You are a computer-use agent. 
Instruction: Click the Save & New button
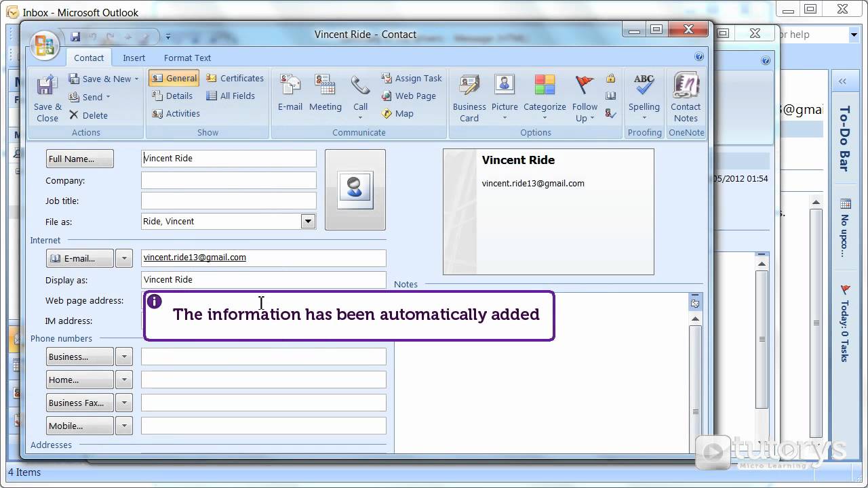[104, 79]
